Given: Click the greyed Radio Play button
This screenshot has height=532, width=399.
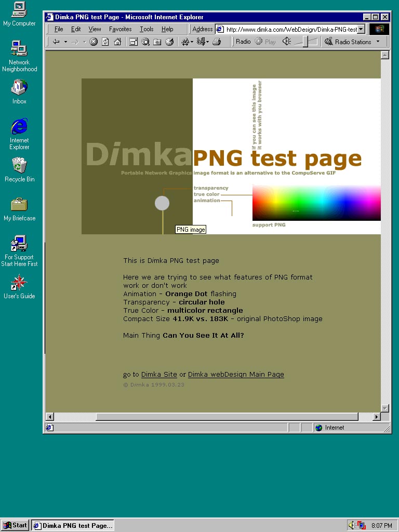Looking at the screenshot, I should tap(265, 42).
